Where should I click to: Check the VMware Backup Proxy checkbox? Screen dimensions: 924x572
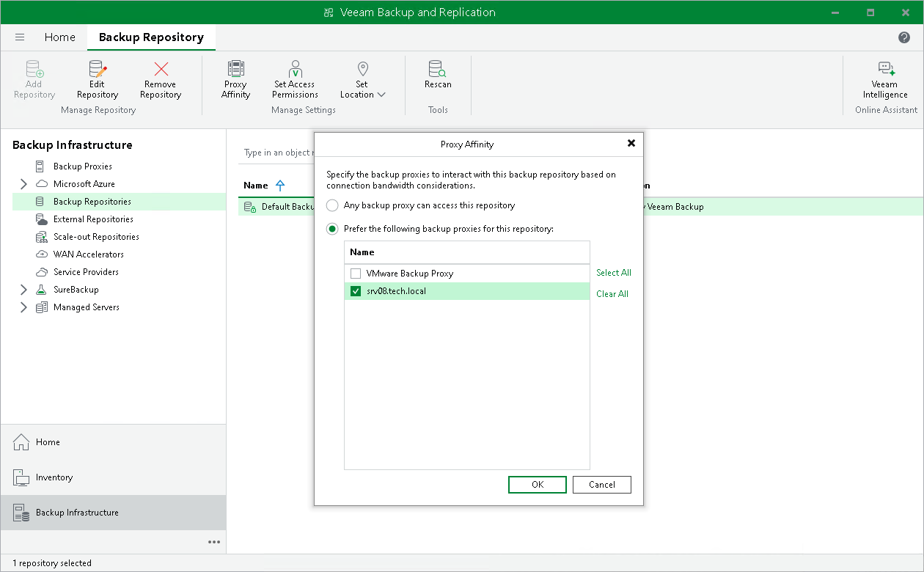[x=356, y=274]
